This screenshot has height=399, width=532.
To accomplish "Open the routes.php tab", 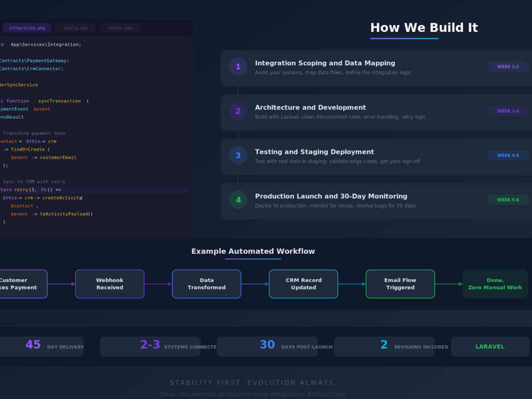I will [x=120, y=28].
